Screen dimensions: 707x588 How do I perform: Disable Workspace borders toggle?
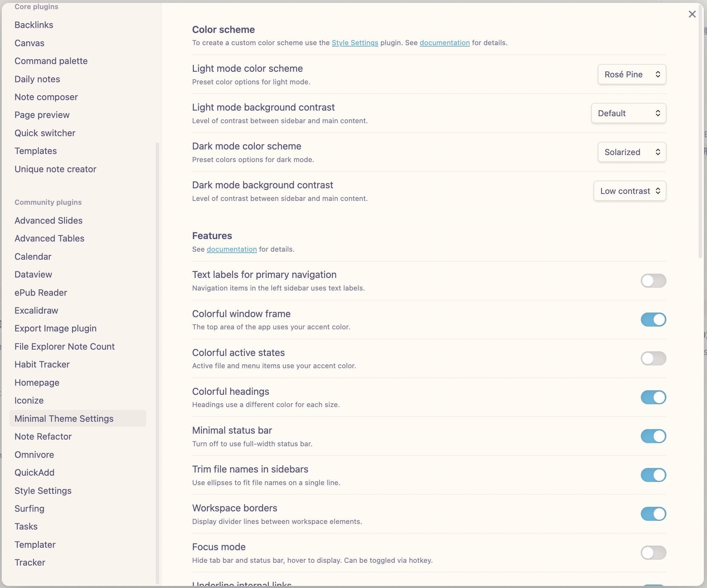(653, 514)
